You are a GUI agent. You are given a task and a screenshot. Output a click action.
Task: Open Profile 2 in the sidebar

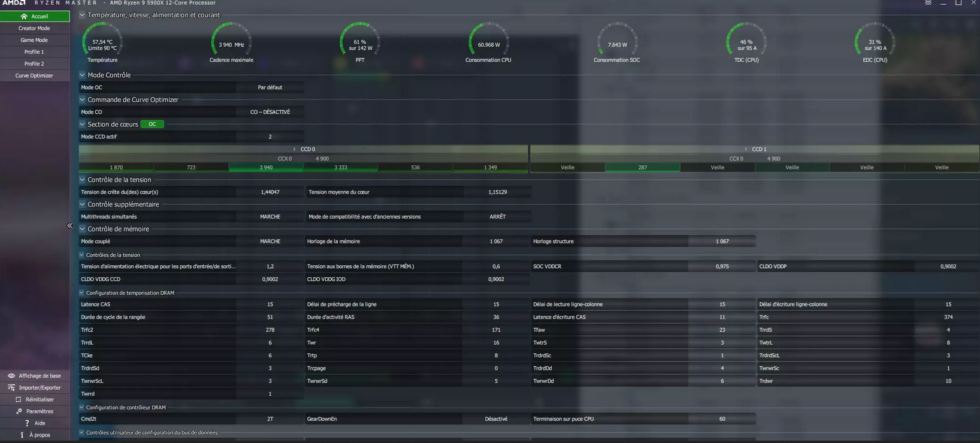click(x=35, y=63)
